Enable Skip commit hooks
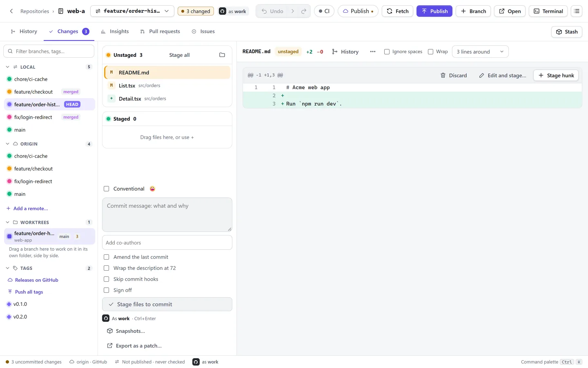The image size is (588, 368). click(x=107, y=279)
